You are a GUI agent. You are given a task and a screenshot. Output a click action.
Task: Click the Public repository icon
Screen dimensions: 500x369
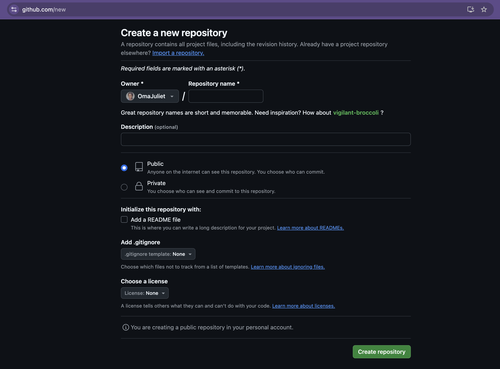click(x=139, y=167)
